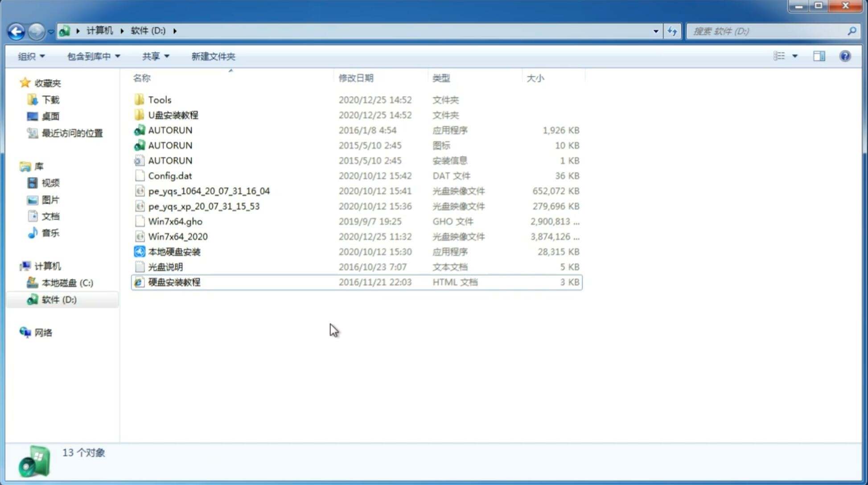Open the Tools folder
Screen dimensions: 868x485
pyautogui.click(x=159, y=99)
